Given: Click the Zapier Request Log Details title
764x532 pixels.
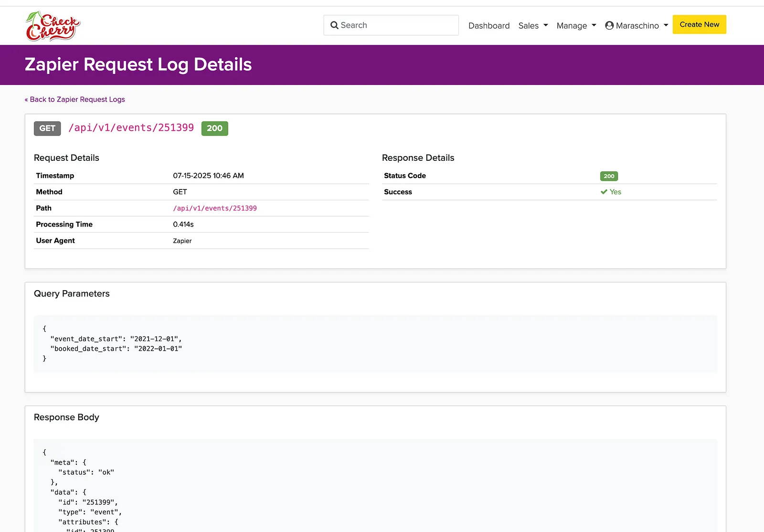Looking at the screenshot, I should [138, 64].
